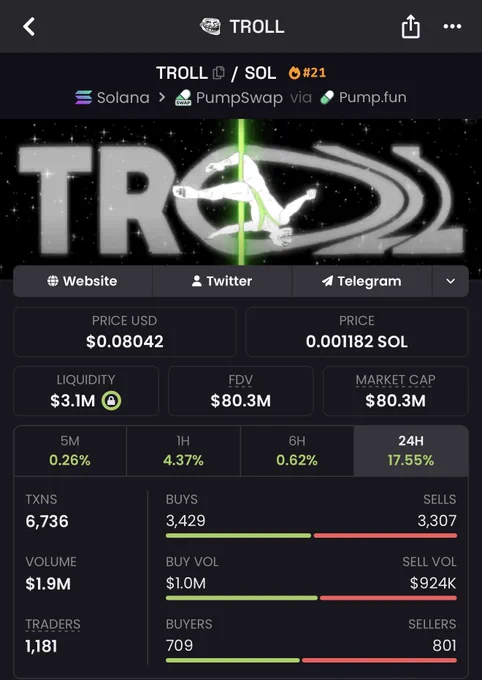Tap the back arrow icon
The image size is (482, 680).
click(29, 27)
